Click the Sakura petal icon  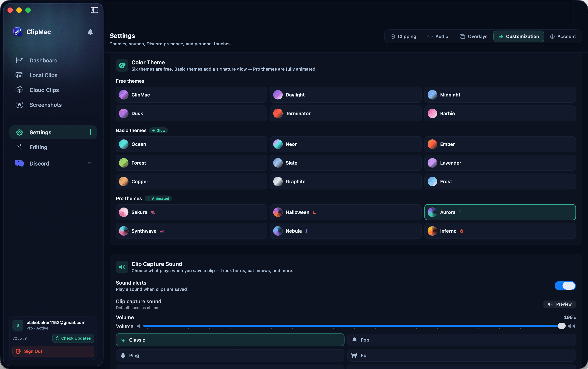pyautogui.click(x=153, y=212)
